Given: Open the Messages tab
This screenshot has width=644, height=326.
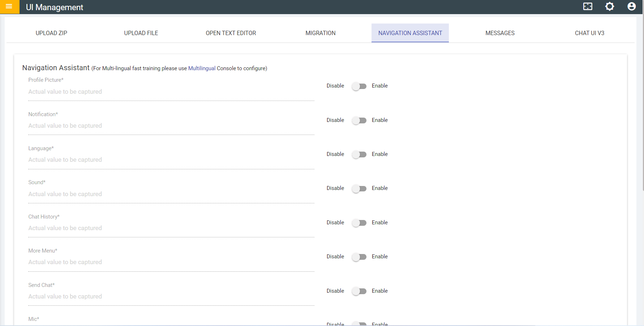Looking at the screenshot, I should (x=500, y=33).
